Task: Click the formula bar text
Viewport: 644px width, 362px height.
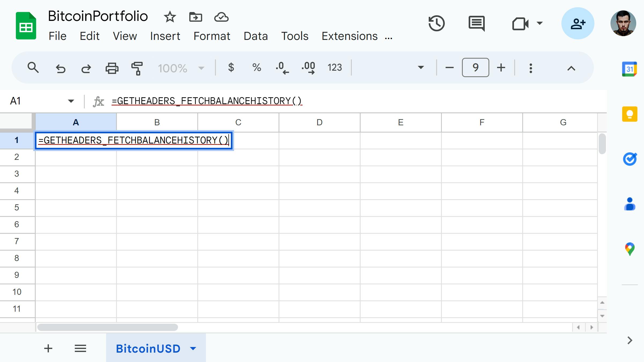Action: [x=207, y=101]
